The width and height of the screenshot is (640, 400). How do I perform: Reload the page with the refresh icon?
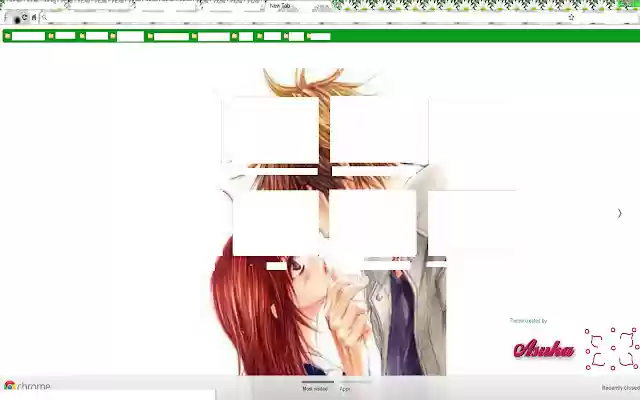click(24, 17)
